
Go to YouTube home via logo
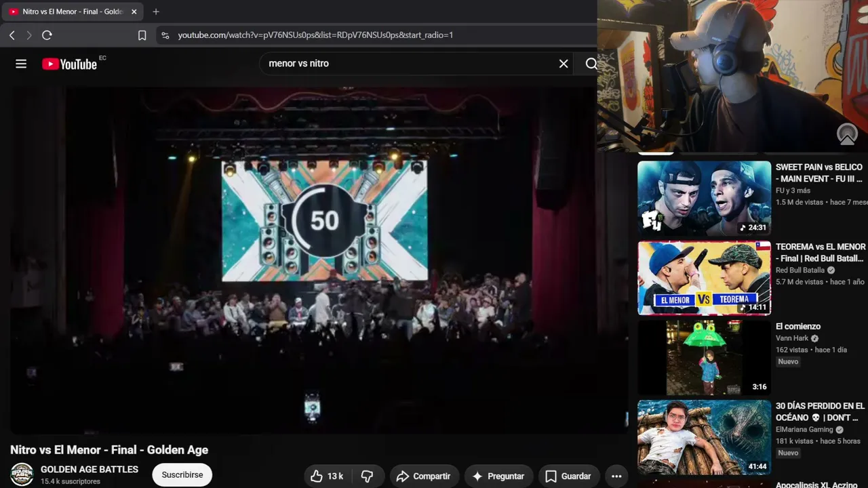(70, 64)
